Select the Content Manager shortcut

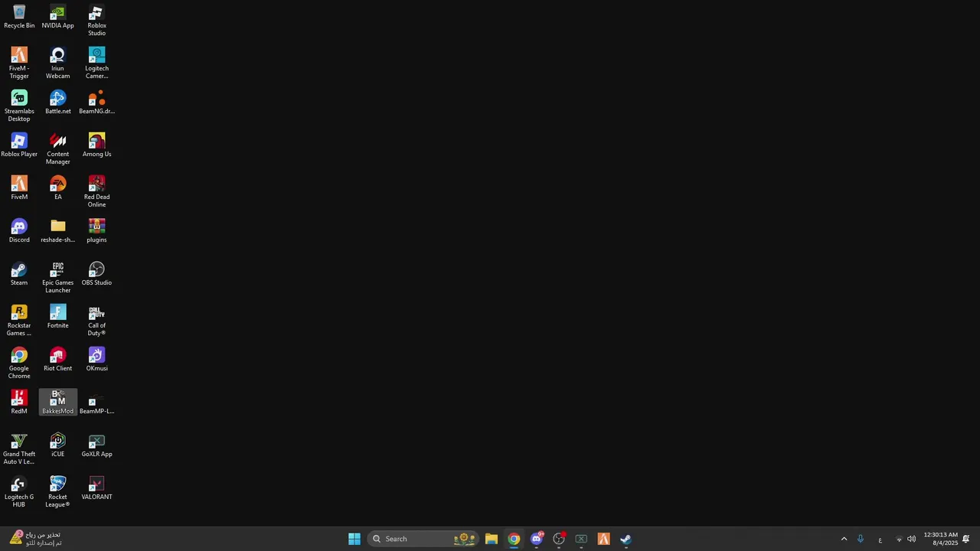(57, 149)
